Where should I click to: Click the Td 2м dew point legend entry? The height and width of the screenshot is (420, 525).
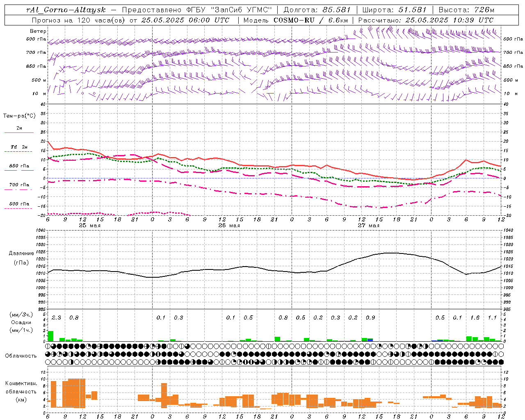coord(19,147)
